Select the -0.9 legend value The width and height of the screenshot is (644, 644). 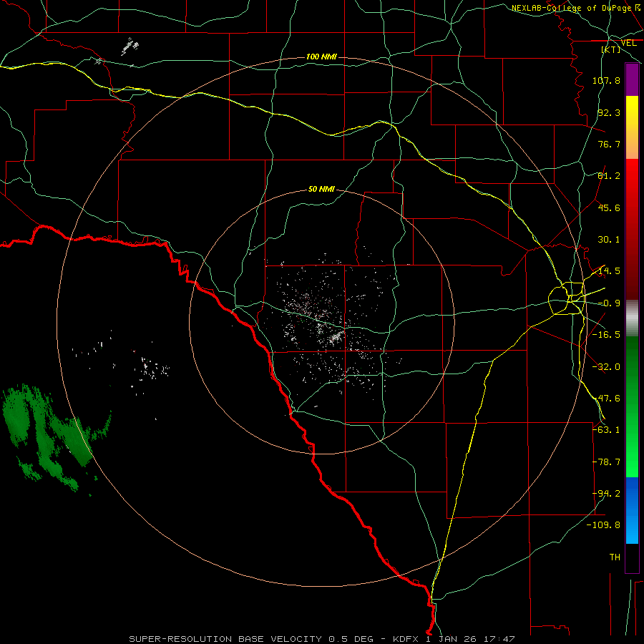click(x=609, y=303)
